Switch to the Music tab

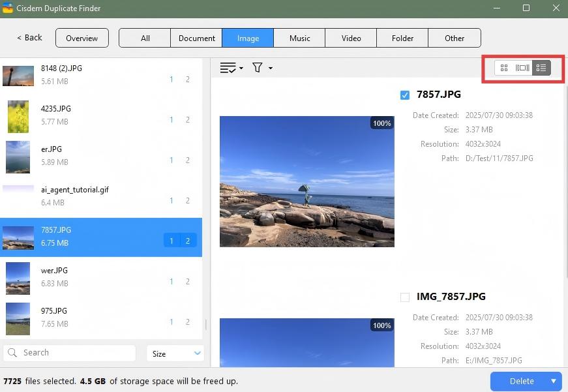(x=299, y=38)
